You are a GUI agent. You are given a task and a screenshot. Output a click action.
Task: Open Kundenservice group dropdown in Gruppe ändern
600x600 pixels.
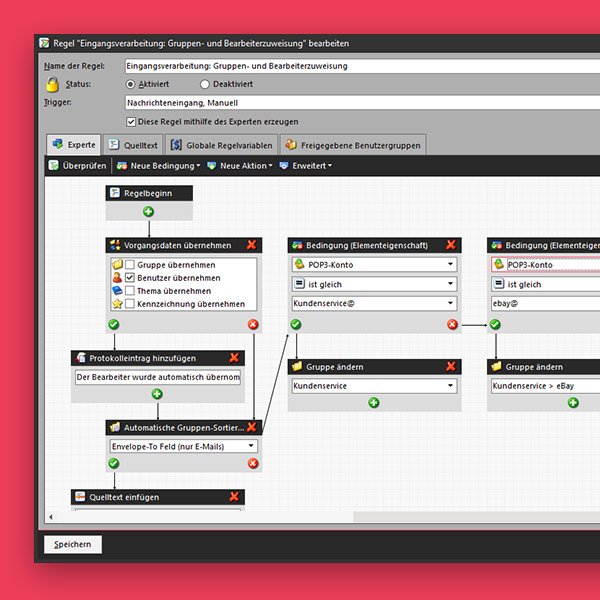pos(450,385)
